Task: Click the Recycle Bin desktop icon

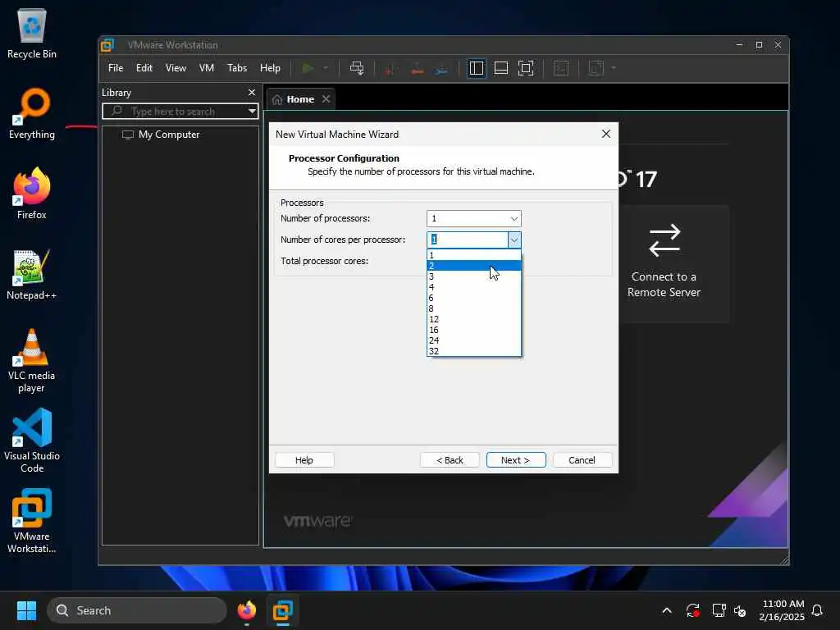Action: pyautogui.click(x=32, y=34)
